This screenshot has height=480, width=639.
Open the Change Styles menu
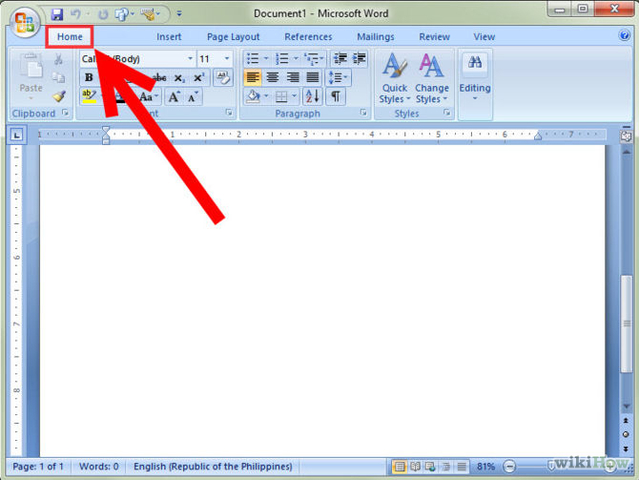(432, 78)
